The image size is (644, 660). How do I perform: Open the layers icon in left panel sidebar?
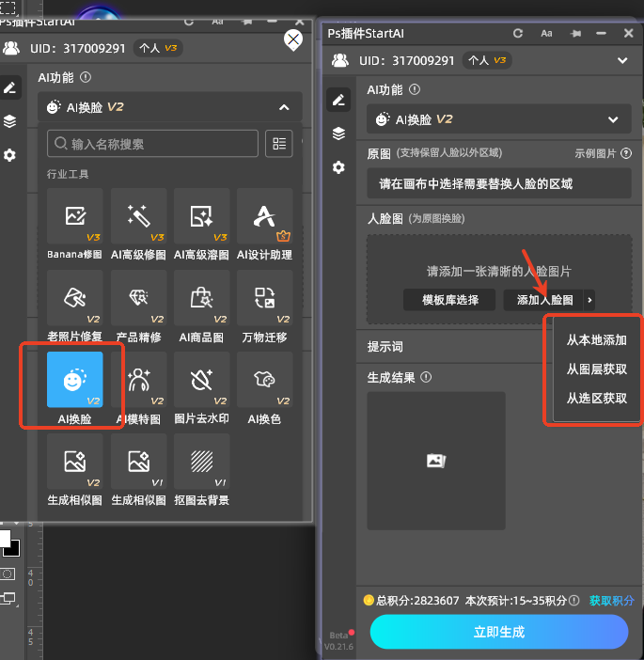[10, 121]
